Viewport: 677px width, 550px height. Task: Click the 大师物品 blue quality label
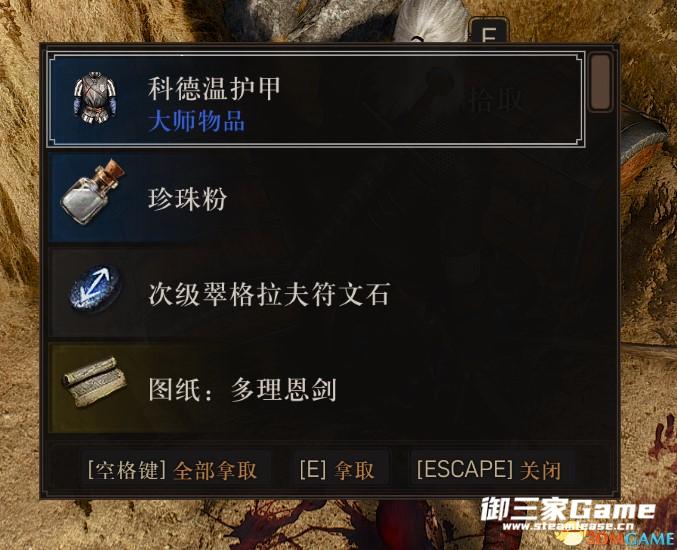(196, 121)
